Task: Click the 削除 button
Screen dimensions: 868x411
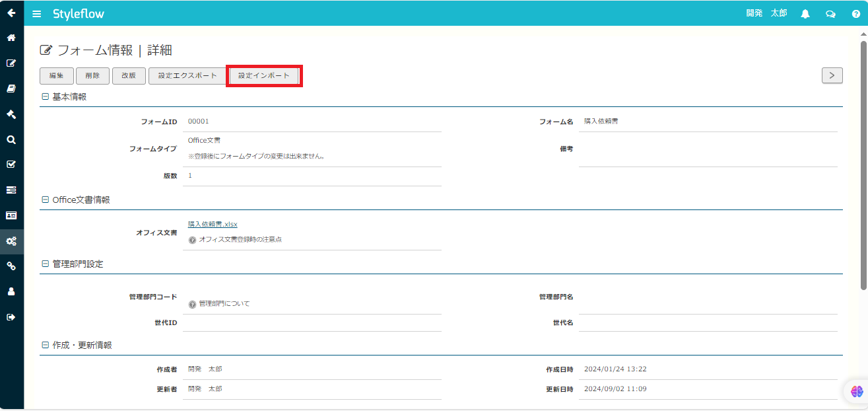Action: pos(92,76)
